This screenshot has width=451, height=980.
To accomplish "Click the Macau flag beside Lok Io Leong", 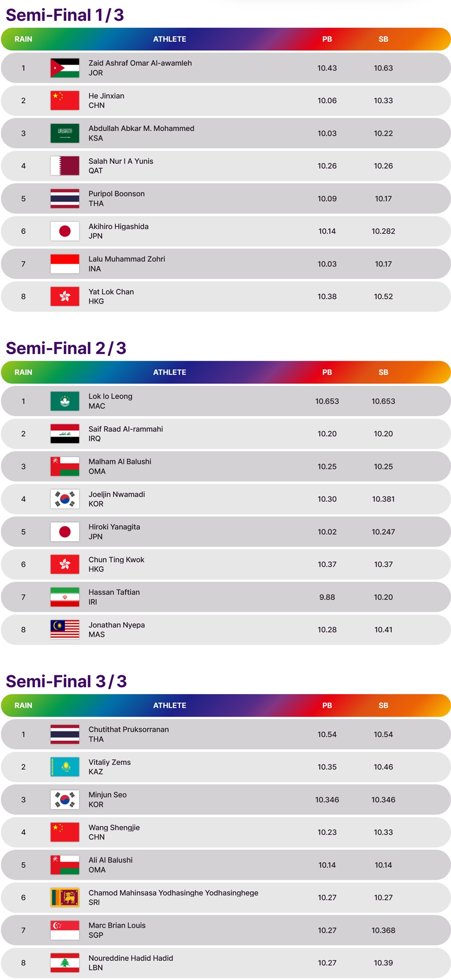I will point(65,401).
